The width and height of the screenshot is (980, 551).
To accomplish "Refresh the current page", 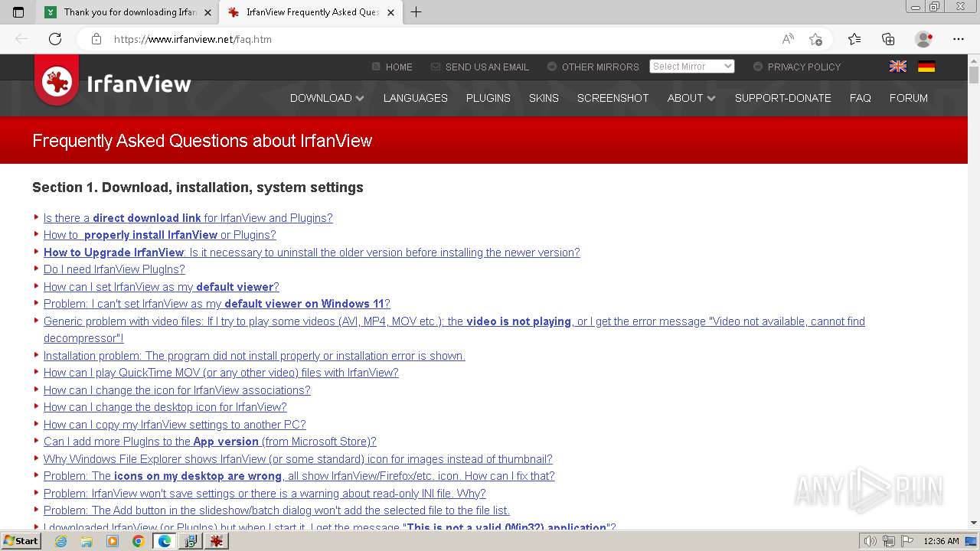I will point(54,39).
